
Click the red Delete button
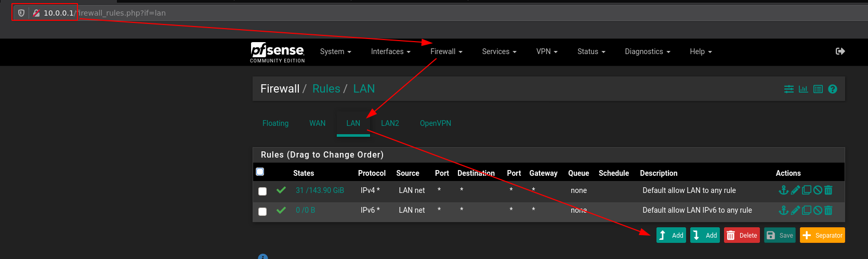point(742,235)
